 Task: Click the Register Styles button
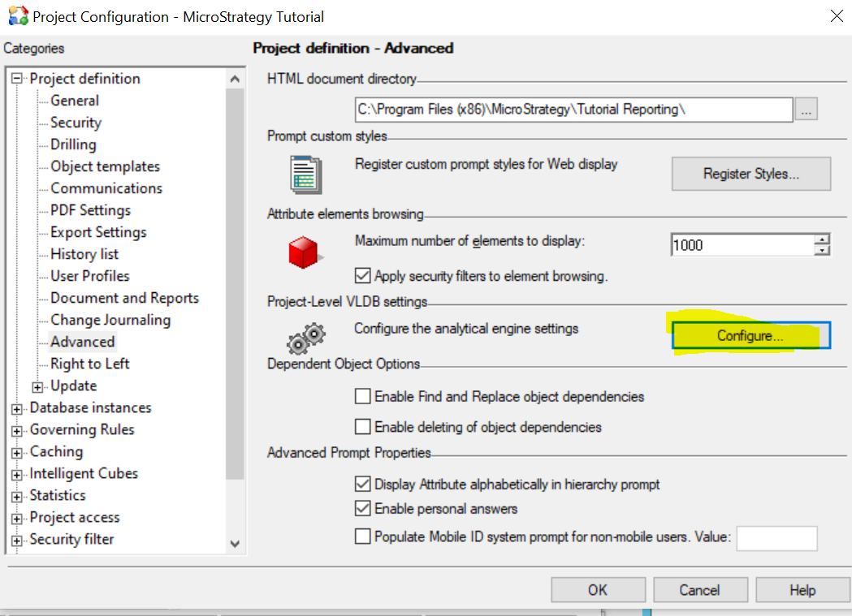[750, 174]
